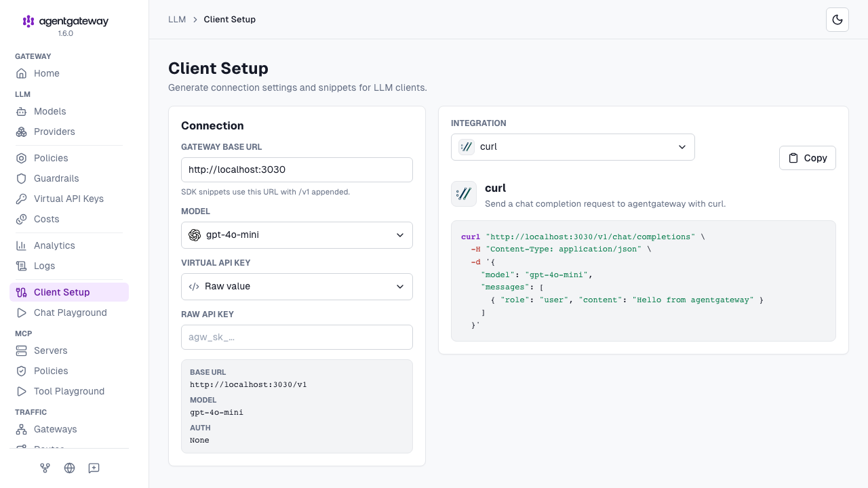Click the 'http://localhost:3030/v1' base URL value
868x488 pixels.
coord(248,385)
